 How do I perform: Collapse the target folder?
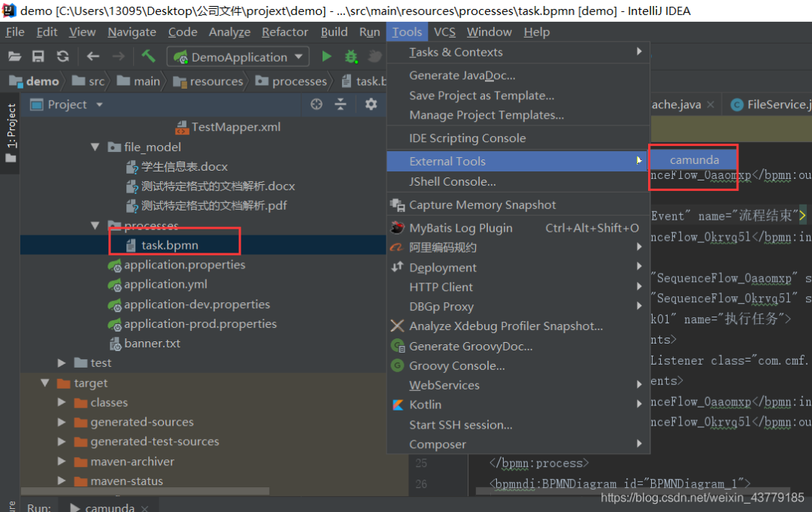click(45, 383)
